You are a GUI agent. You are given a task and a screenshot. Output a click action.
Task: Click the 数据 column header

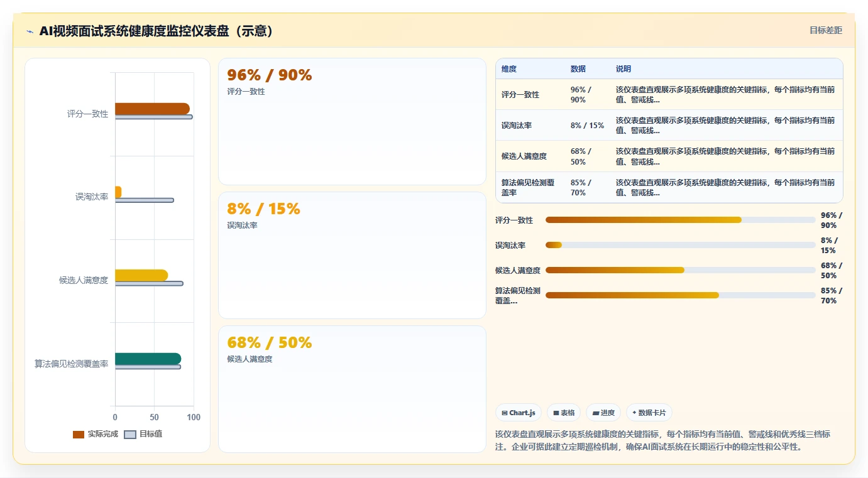[578, 68]
